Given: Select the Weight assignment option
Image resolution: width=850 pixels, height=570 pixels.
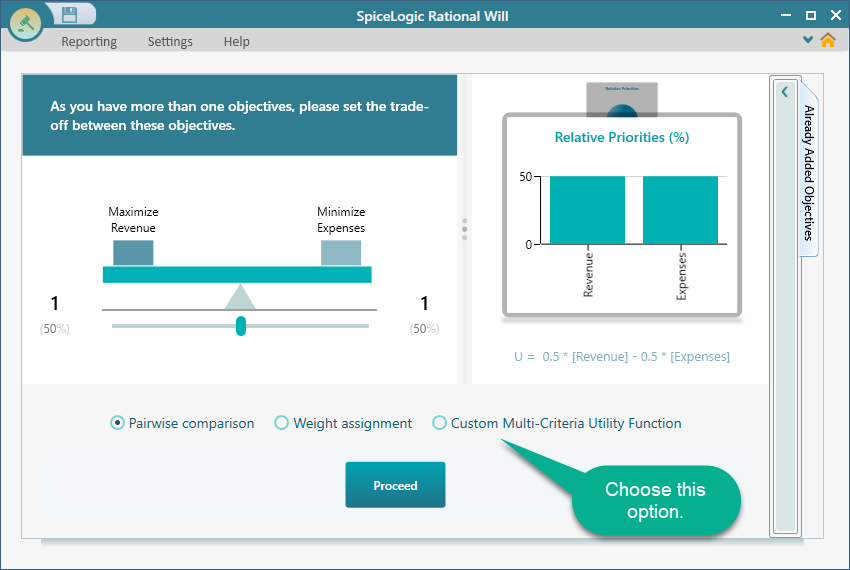Looking at the screenshot, I should click(x=282, y=423).
